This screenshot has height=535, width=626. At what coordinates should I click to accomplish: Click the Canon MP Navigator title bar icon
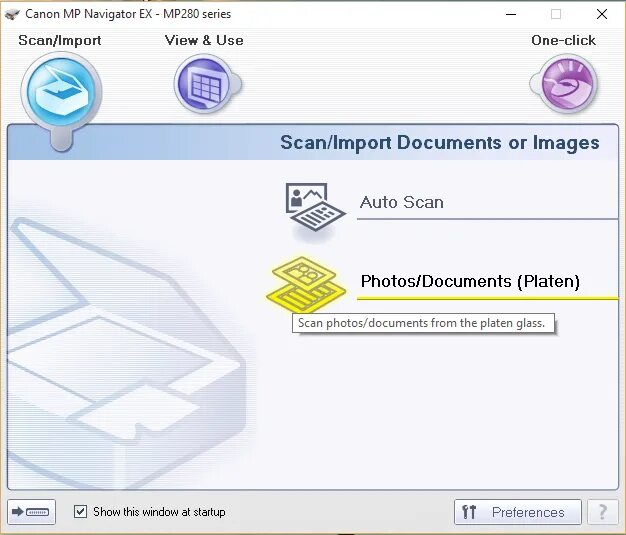[x=12, y=14]
